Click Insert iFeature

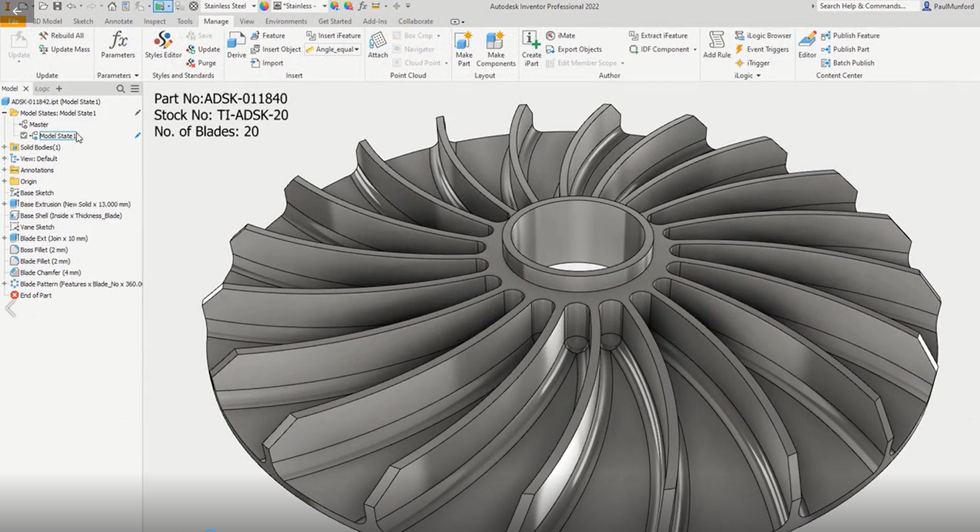coord(334,35)
